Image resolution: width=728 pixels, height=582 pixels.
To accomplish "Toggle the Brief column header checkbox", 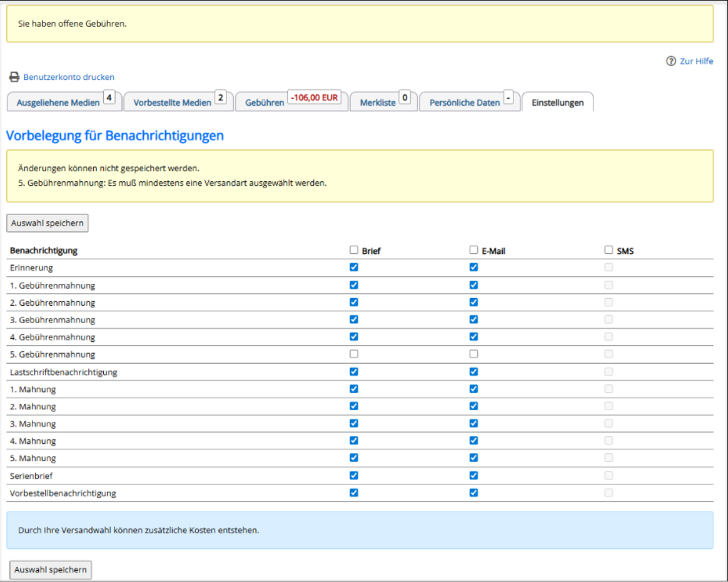I will pos(354,250).
